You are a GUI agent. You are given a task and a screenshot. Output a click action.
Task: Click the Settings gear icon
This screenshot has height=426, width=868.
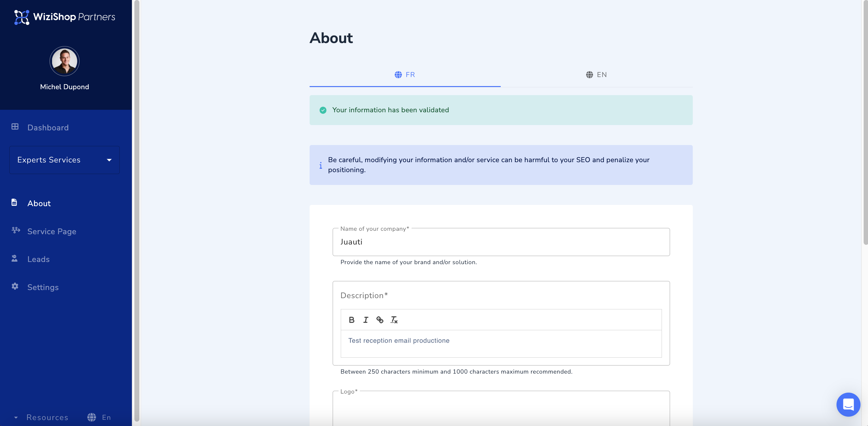click(x=15, y=287)
